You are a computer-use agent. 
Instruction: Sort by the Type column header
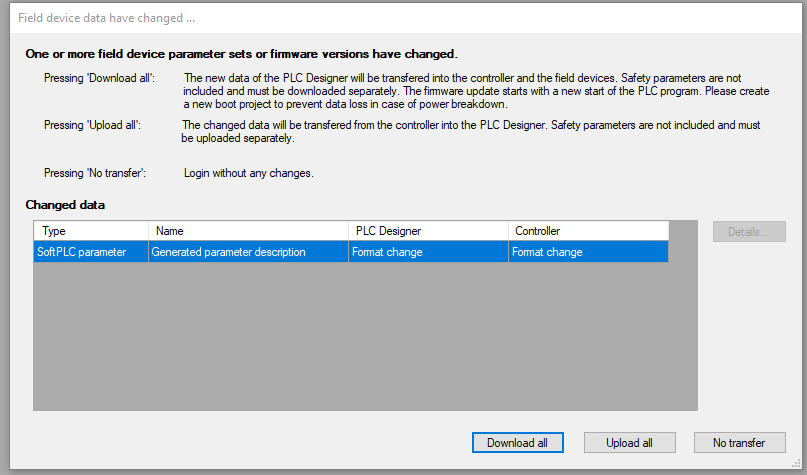(91, 231)
